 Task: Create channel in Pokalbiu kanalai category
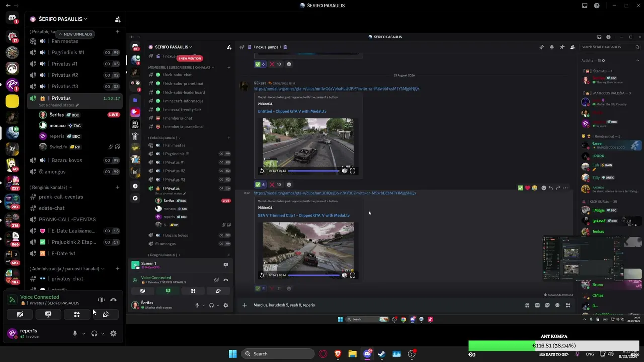click(117, 32)
